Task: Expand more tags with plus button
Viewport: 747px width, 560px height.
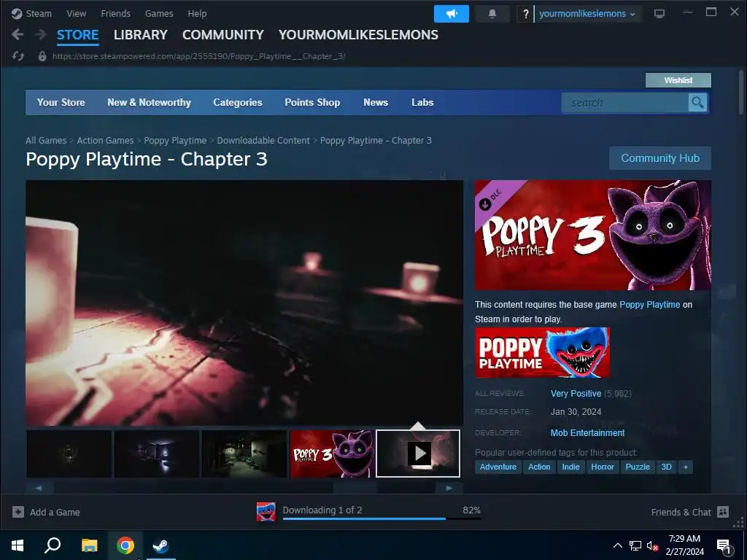Action: pos(686,467)
